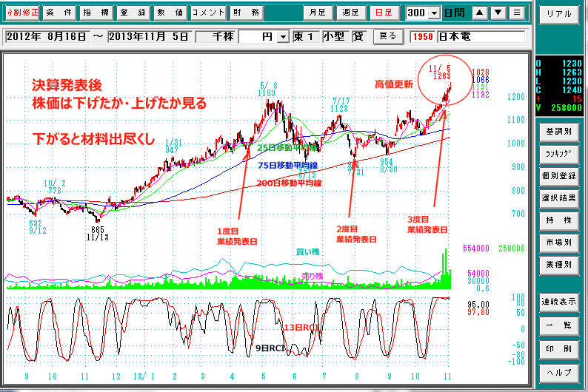Image resolution: width=588 pixels, height=392 pixels.
Task: Click the RCI value 97.80
Action: 478,312
